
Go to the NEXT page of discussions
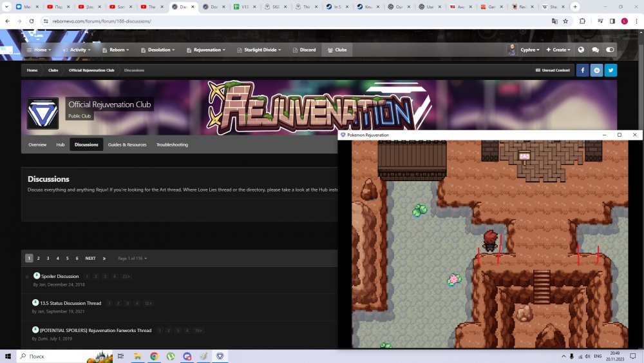coord(90,258)
